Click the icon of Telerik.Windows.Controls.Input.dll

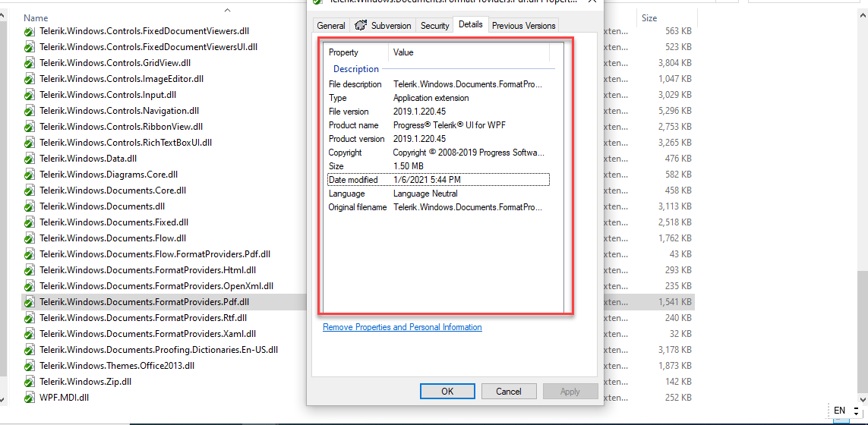tap(30, 95)
